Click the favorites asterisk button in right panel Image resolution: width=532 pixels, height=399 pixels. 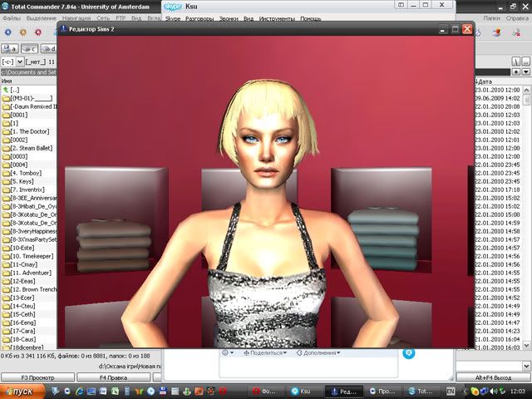[x=515, y=72]
